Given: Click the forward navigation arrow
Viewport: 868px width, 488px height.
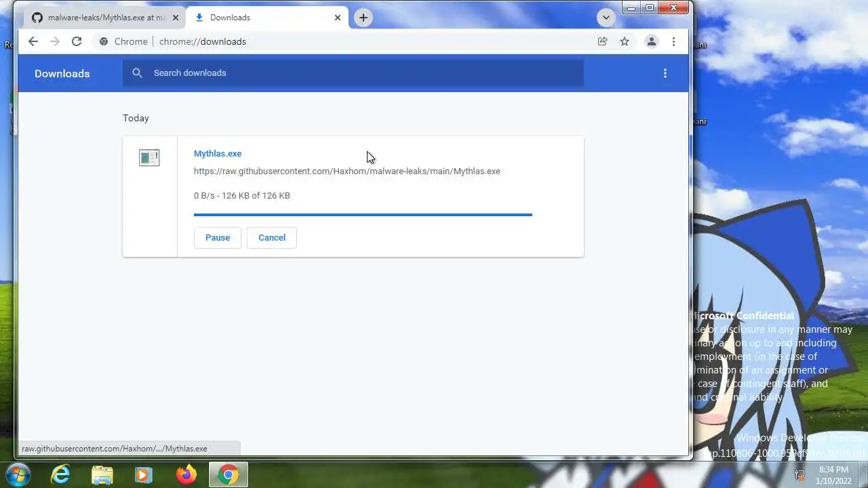Looking at the screenshot, I should pyautogui.click(x=55, y=41).
